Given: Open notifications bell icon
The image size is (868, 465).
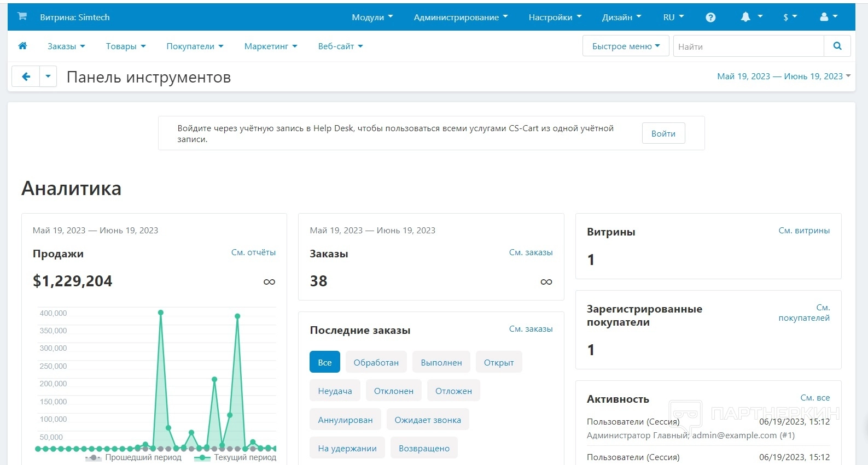Looking at the screenshot, I should coord(745,17).
